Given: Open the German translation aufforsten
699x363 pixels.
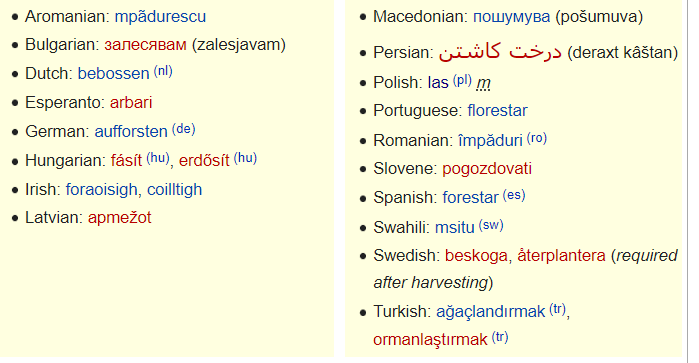Looking at the screenshot, I should (131, 132).
